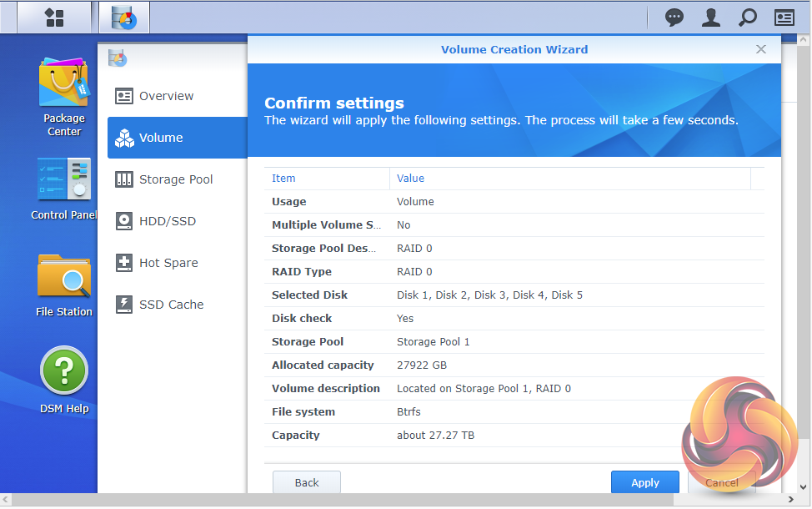
Task: Select the Hot Spare section
Action: [x=168, y=263]
